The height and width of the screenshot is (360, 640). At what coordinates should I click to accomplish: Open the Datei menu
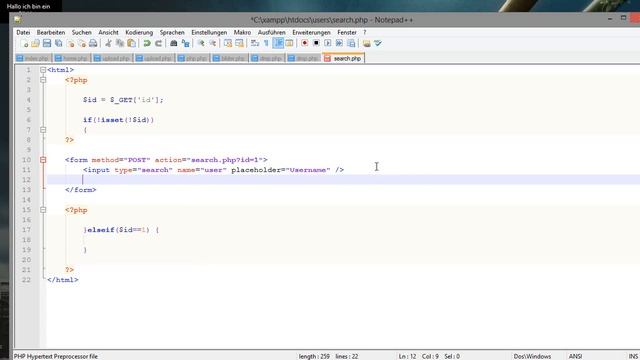(x=23, y=32)
